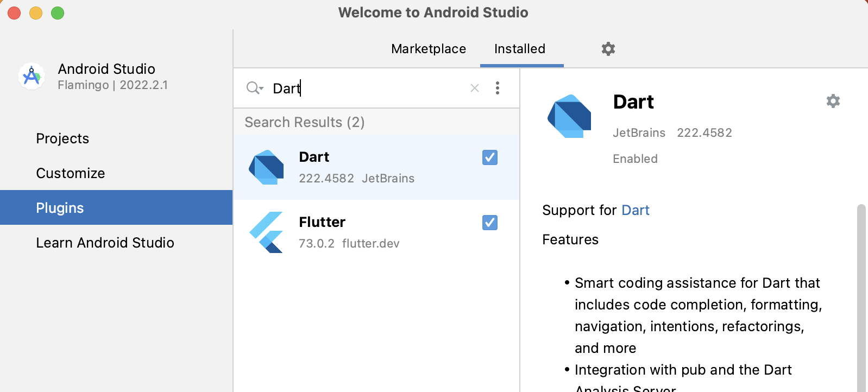Open Projects in the sidebar
The width and height of the screenshot is (868, 392).
click(x=116, y=138)
